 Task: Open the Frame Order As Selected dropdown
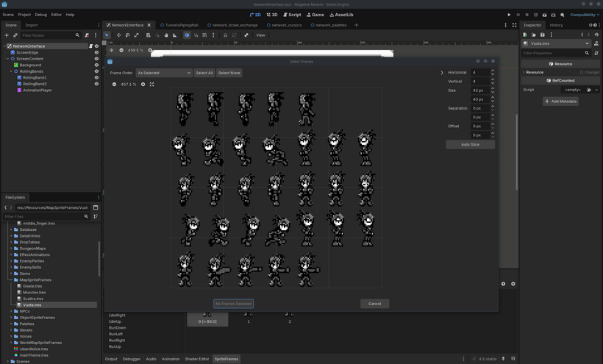click(x=164, y=73)
